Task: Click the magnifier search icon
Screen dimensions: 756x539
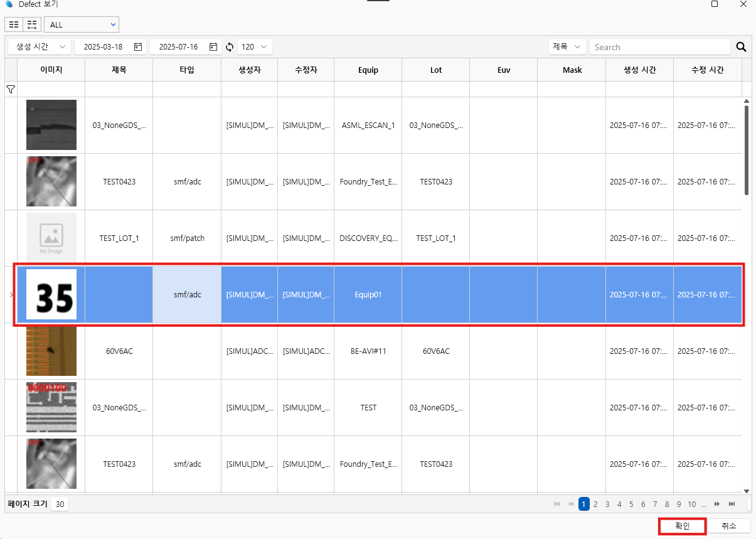Action: tap(741, 47)
